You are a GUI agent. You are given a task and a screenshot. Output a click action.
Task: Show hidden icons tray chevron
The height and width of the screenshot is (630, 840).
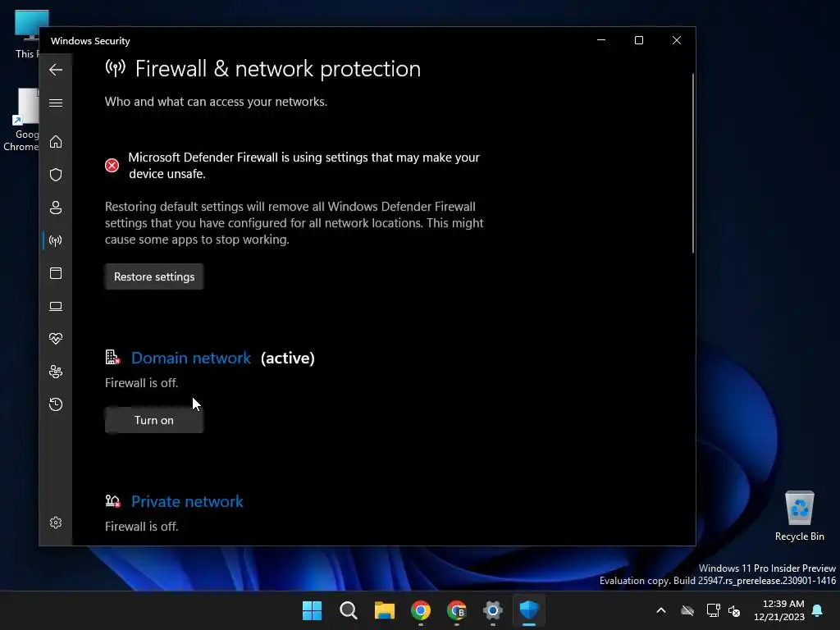tap(661, 610)
